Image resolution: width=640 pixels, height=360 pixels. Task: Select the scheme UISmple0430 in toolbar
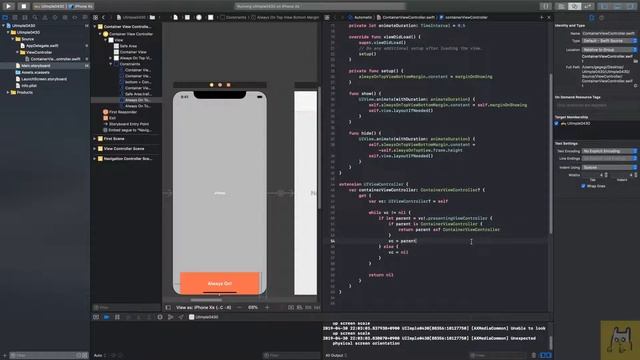49,6
